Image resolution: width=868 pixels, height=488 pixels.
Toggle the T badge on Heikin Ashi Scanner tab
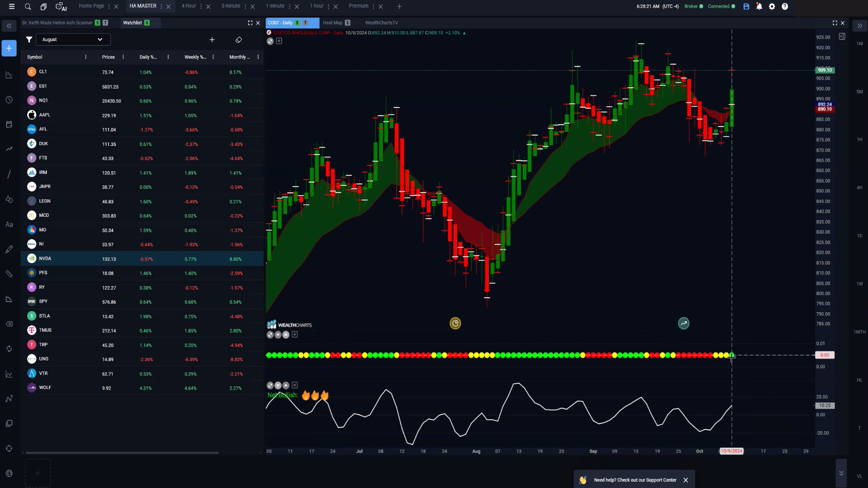tap(105, 23)
